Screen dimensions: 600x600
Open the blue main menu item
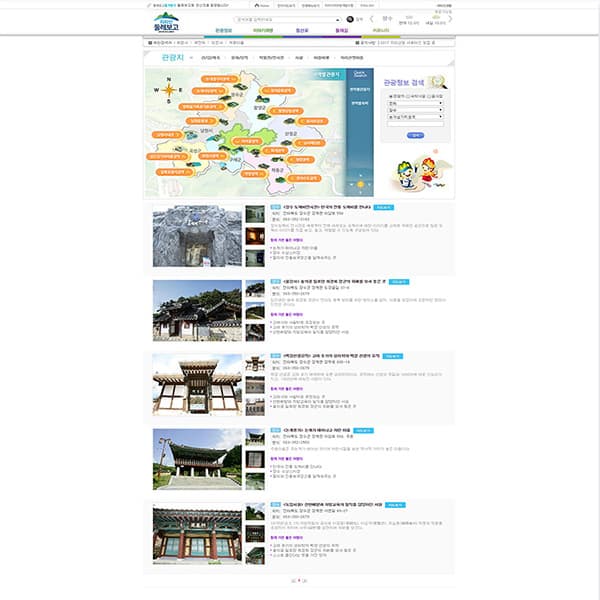click(x=302, y=30)
